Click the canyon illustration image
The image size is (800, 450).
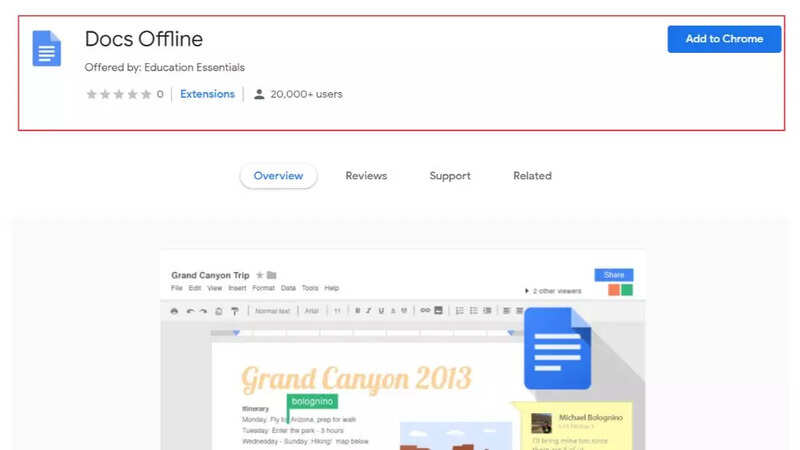(456, 436)
